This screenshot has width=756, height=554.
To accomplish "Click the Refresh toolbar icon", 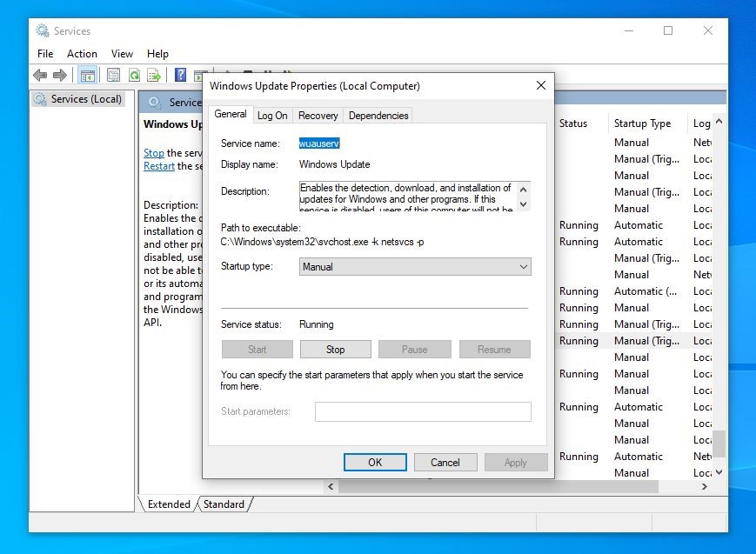I will (x=134, y=76).
